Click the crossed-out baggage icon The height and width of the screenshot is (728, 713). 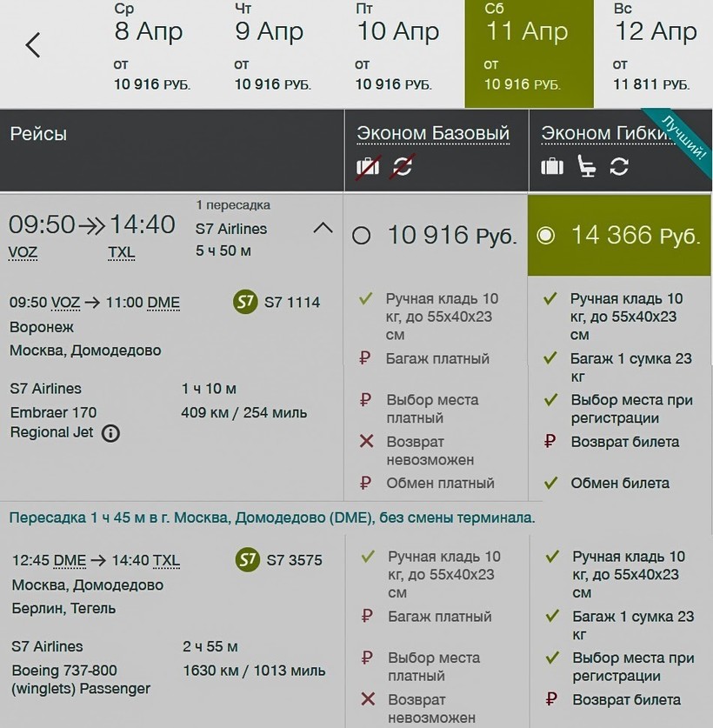pyautogui.click(x=368, y=165)
